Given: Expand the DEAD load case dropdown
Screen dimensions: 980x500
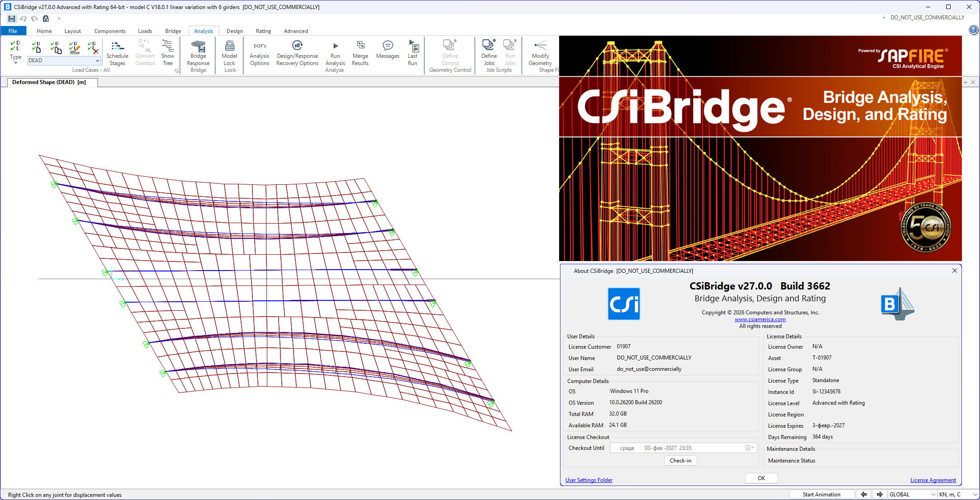Looking at the screenshot, I should point(97,61).
